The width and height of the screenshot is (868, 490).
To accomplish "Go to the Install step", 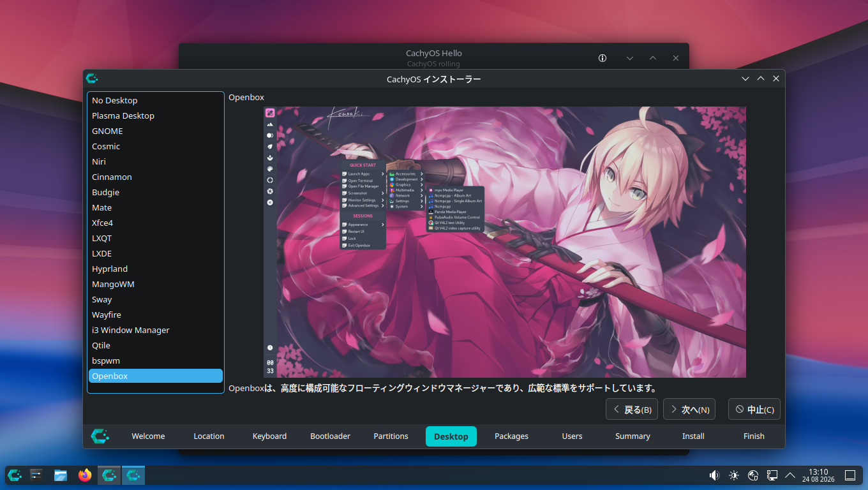I will tap(693, 436).
